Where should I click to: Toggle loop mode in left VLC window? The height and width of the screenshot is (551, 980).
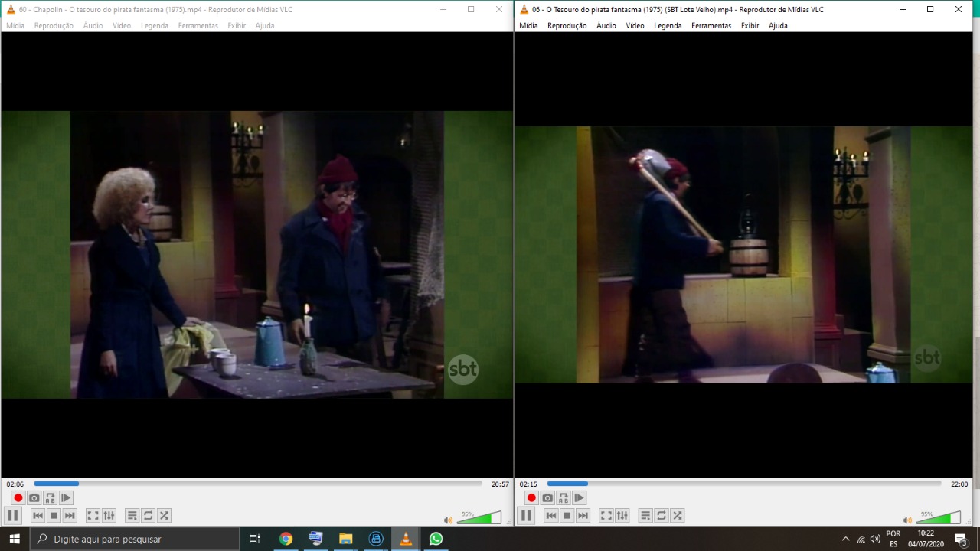[x=148, y=516]
